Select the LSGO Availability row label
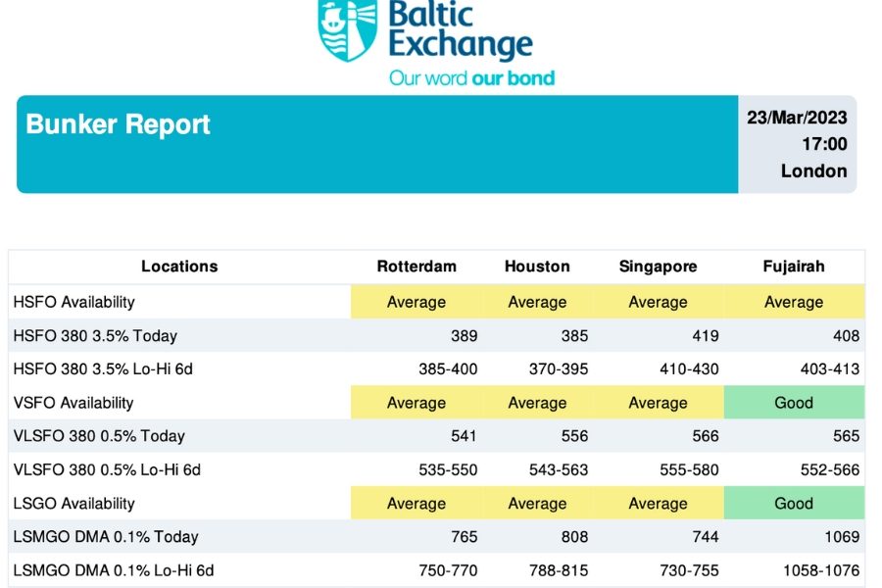This screenshot has width=882, height=588. [x=73, y=504]
